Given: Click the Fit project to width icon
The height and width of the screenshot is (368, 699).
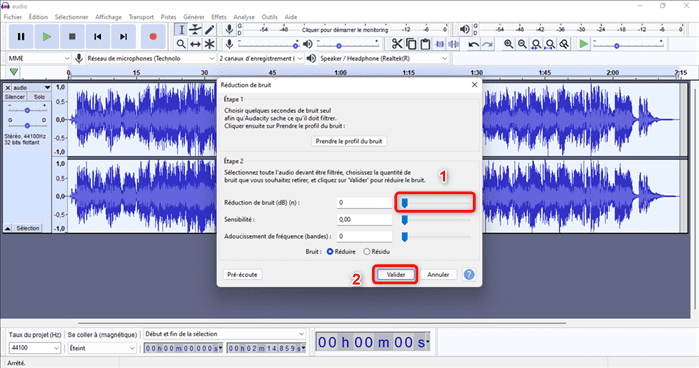Looking at the screenshot, I should point(551,44).
